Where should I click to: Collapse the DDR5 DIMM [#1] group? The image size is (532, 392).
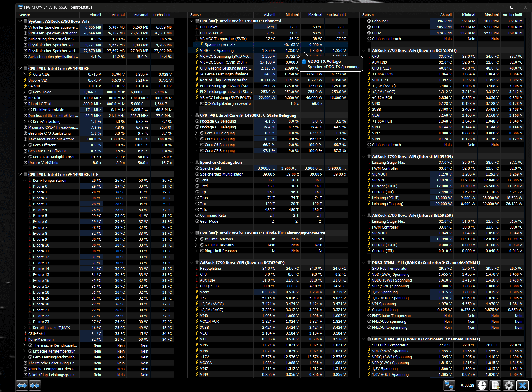(364, 263)
